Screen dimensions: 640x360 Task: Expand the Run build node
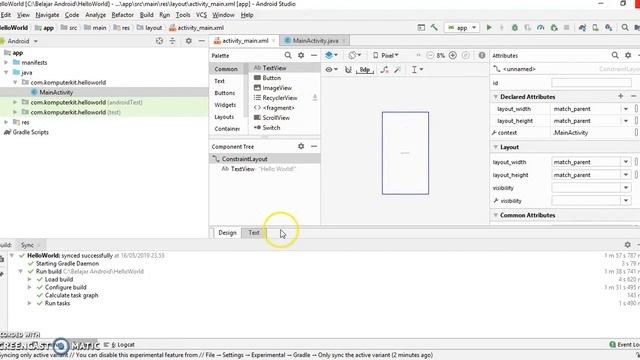pyautogui.click(x=20, y=271)
